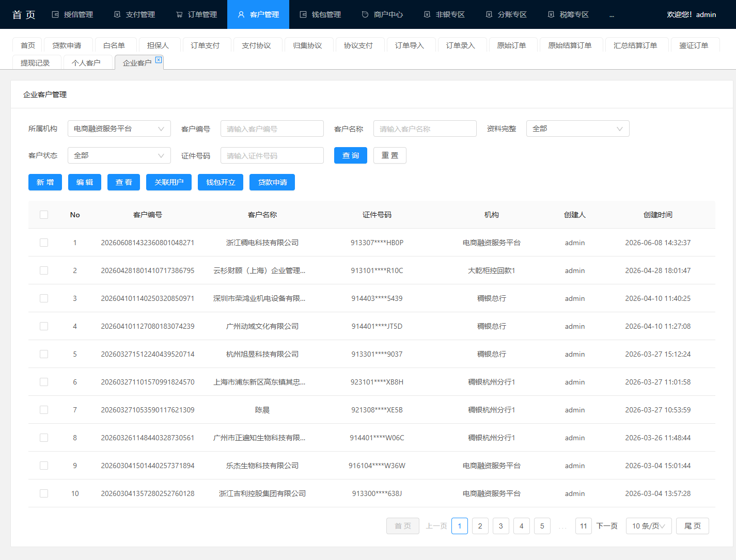Check the row for 杭州旭昱科技有限公司
Screen dimensions: 736x560
coord(44,354)
